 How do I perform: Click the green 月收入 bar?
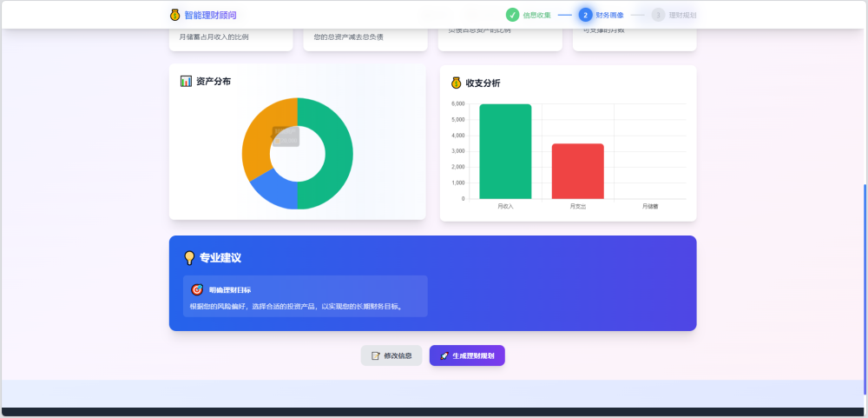(505, 151)
